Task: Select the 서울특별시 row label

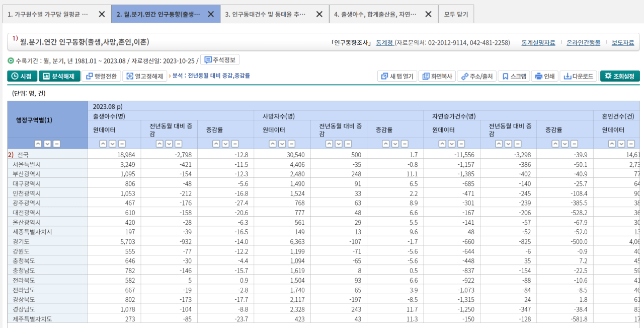Action: click(x=27, y=164)
